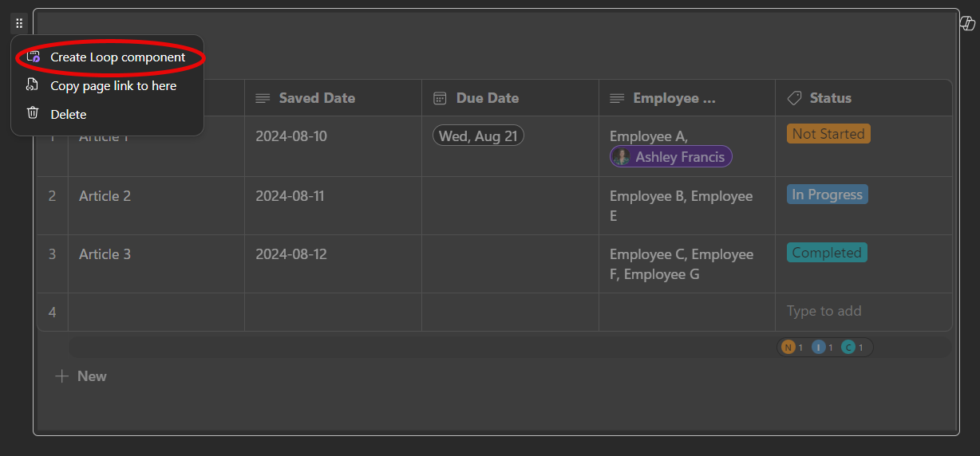The width and height of the screenshot is (980, 456).
Task: Click the Wed, Aug 21 date chip
Action: (x=478, y=136)
